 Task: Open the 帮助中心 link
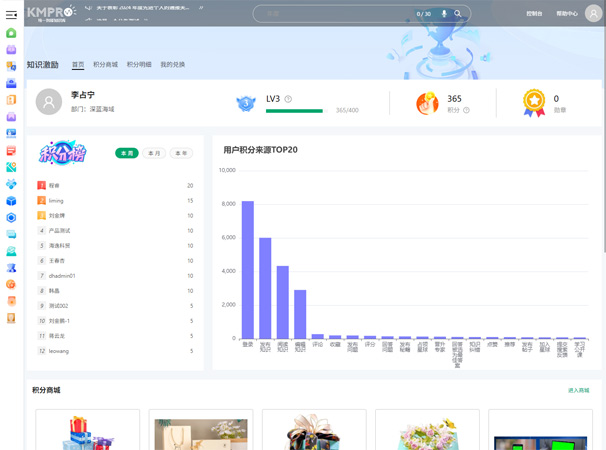[567, 14]
